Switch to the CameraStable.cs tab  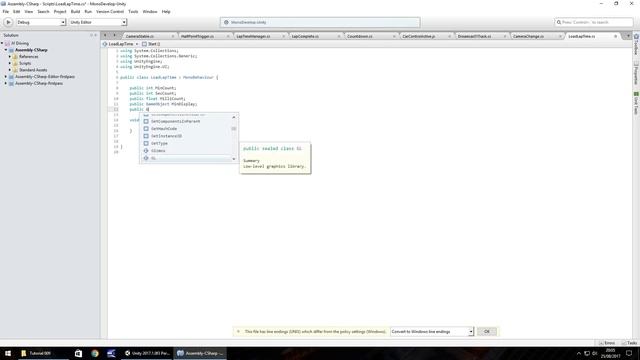point(140,36)
